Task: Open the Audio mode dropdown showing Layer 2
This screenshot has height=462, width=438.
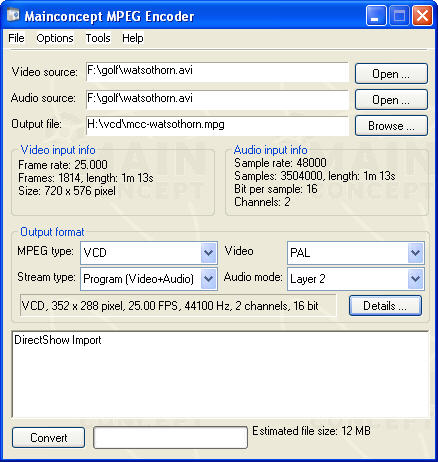Action: click(416, 279)
